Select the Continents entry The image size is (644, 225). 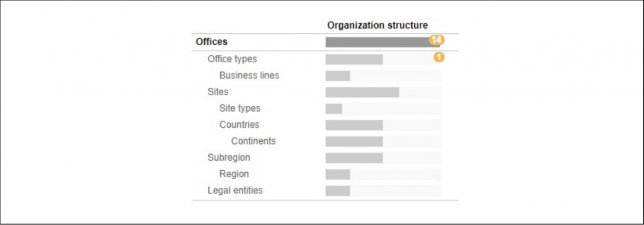(x=253, y=141)
